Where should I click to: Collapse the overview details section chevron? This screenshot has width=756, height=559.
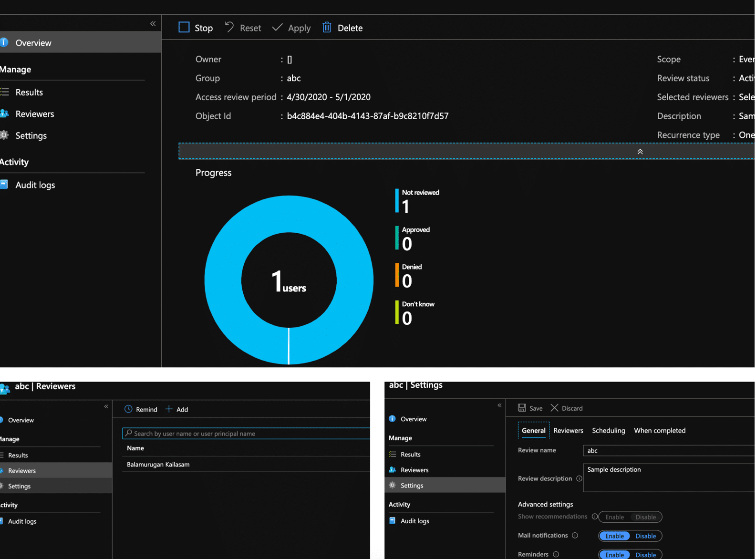tap(640, 151)
